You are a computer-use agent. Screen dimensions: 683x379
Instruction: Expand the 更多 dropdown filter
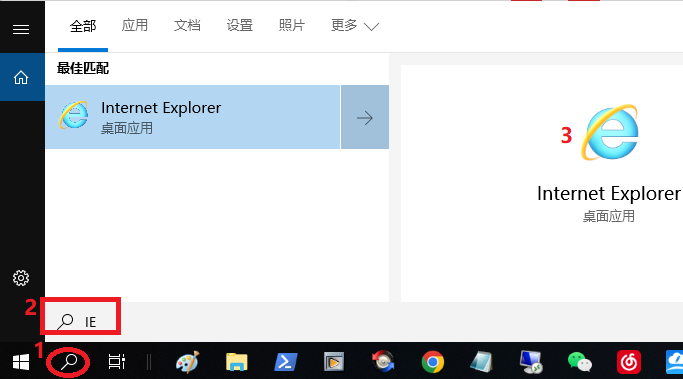[355, 26]
